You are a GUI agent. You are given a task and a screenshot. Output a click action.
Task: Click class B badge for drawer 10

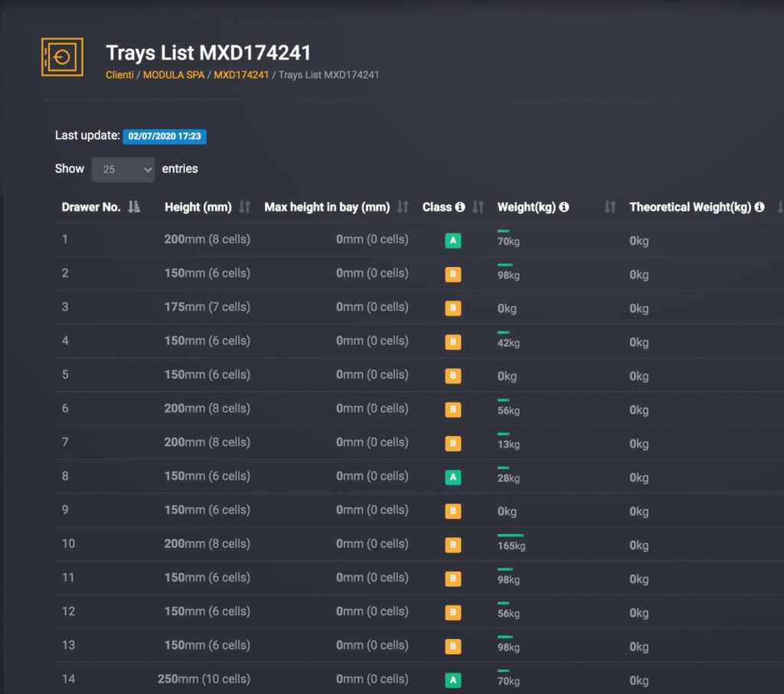click(453, 545)
